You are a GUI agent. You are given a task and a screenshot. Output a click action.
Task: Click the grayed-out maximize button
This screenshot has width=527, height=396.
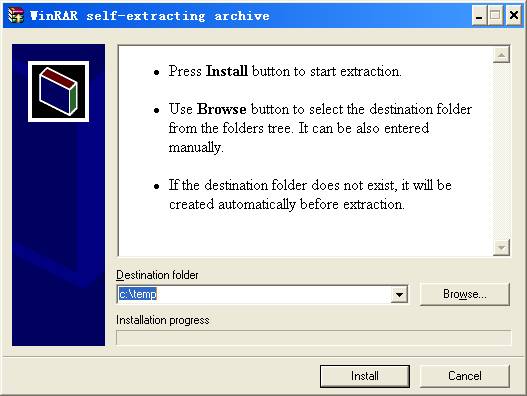point(495,15)
